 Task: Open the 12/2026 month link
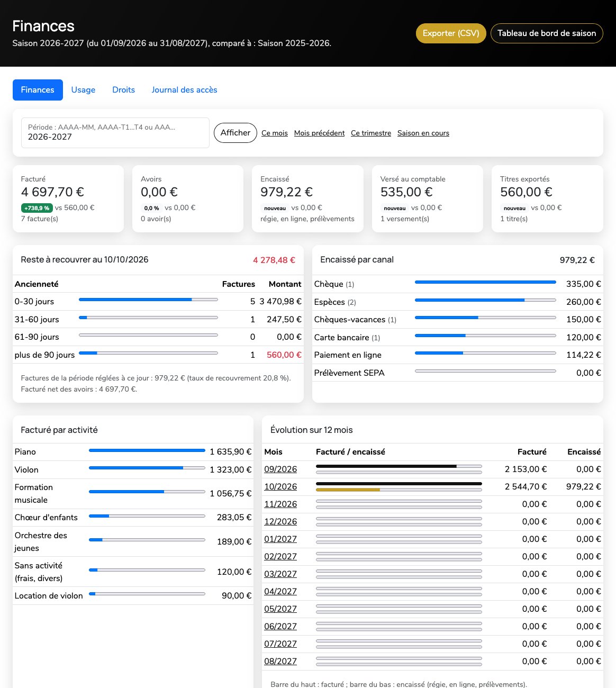(280, 522)
